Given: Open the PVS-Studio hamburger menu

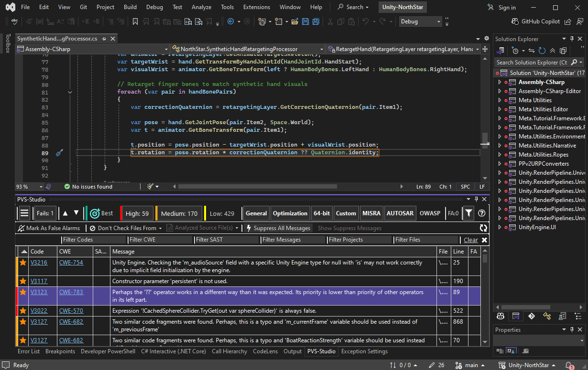Looking at the screenshot, I should (x=24, y=213).
